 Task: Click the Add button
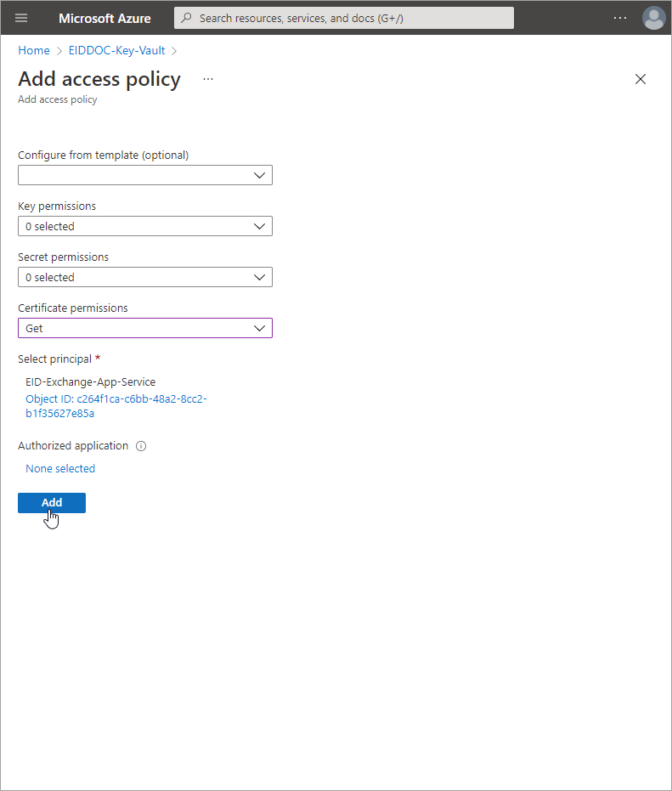[52, 502]
